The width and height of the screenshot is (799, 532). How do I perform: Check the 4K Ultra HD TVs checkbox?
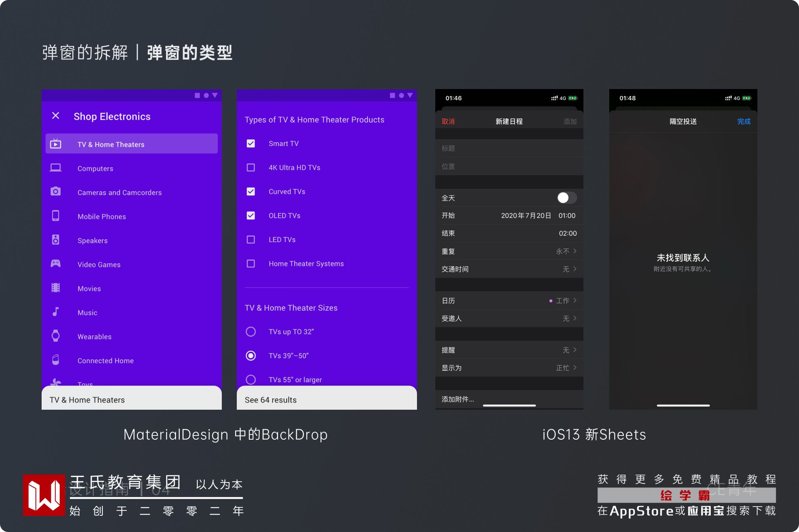251,168
